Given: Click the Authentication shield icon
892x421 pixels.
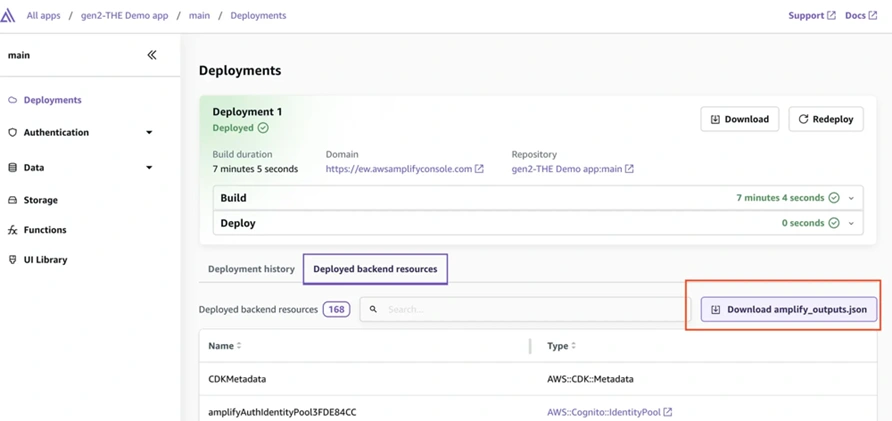Looking at the screenshot, I should click(x=13, y=132).
